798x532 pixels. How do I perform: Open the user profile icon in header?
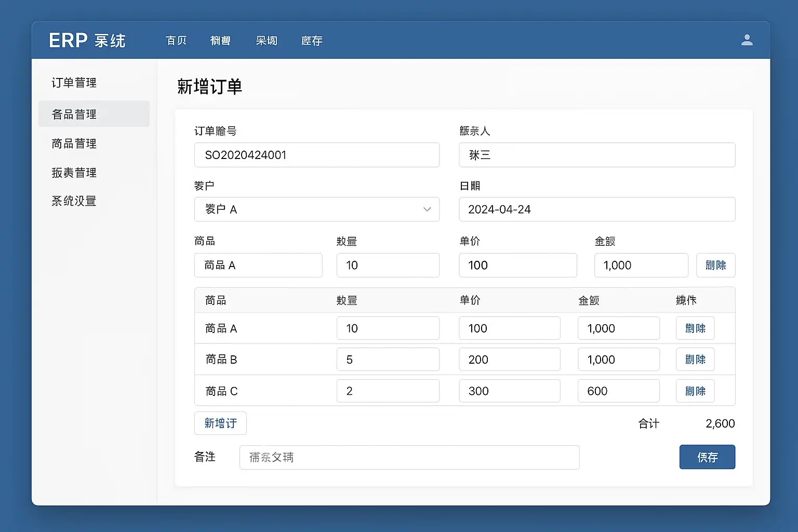pos(747,40)
